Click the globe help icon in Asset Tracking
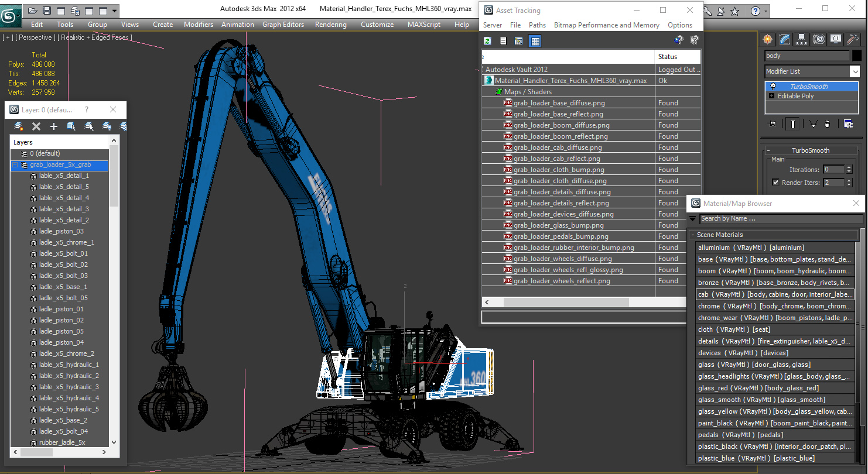Viewport: 868px width, 474px height. (x=679, y=40)
